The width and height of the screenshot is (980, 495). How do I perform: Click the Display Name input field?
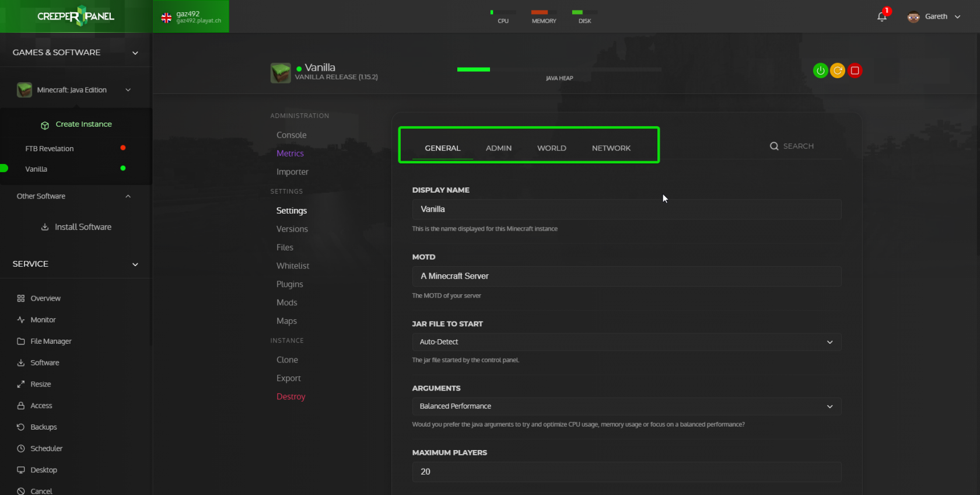click(x=626, y=210)
